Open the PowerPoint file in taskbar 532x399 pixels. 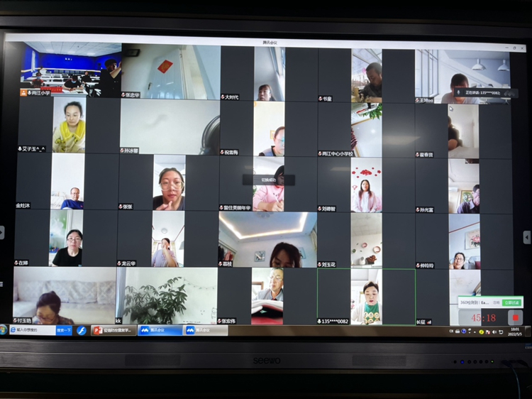113,330
